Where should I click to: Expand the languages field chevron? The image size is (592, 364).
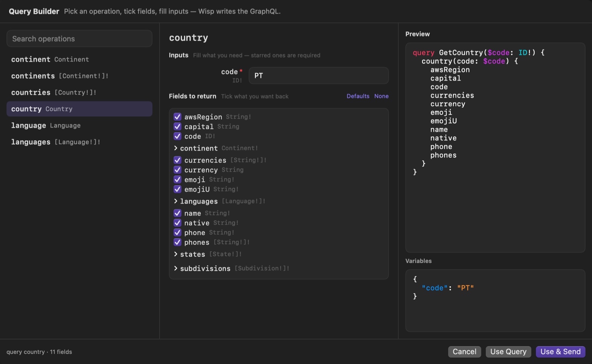point(176,201)
